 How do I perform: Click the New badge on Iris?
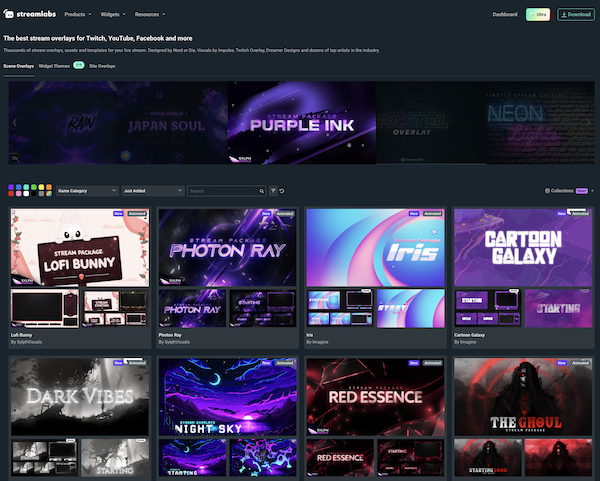(414, 214)
